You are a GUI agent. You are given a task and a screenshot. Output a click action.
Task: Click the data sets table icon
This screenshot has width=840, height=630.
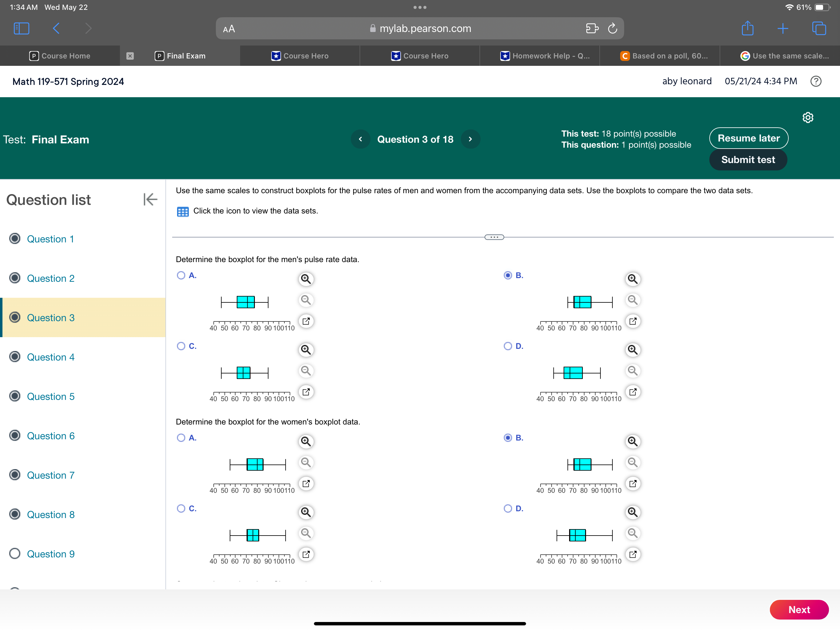tap(183, 212)
